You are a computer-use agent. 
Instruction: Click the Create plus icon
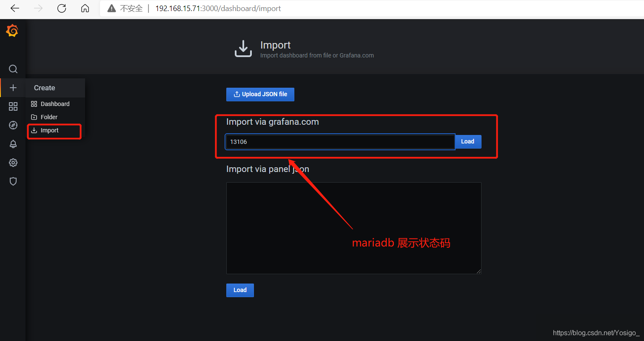click(x=13, y=88)
